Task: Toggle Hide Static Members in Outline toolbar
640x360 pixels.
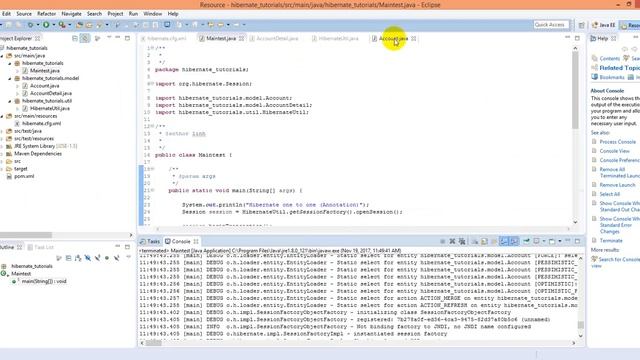Action: (x=98, y=258)
